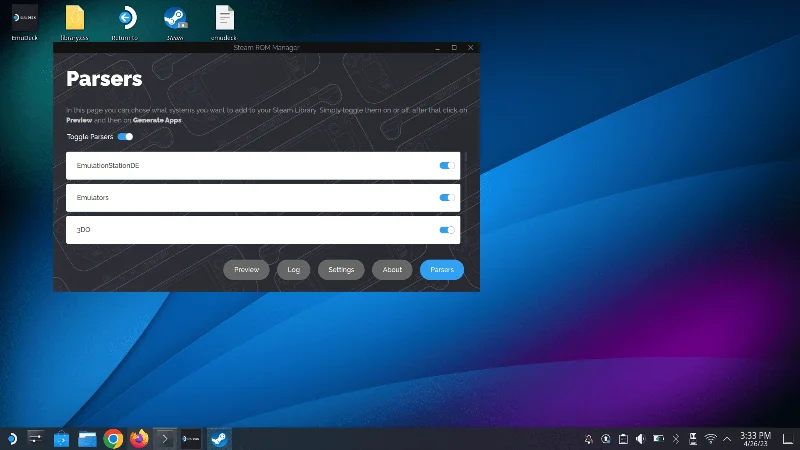Turn off the 3DO parser switch

[447, 230]
